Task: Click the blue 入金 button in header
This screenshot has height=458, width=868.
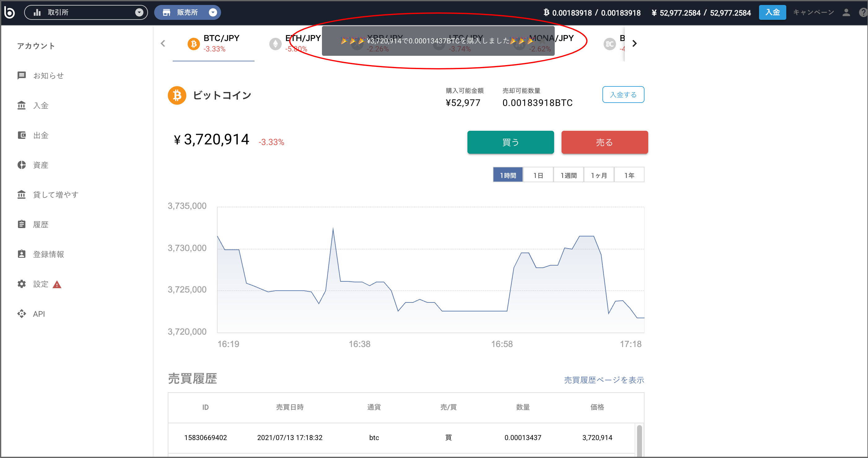Action: (x=772, y=12)
